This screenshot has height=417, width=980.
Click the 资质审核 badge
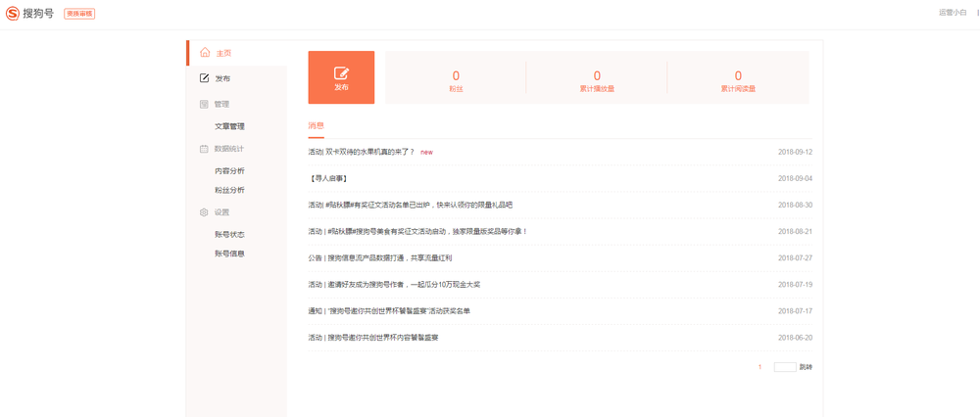coord(79,14)
